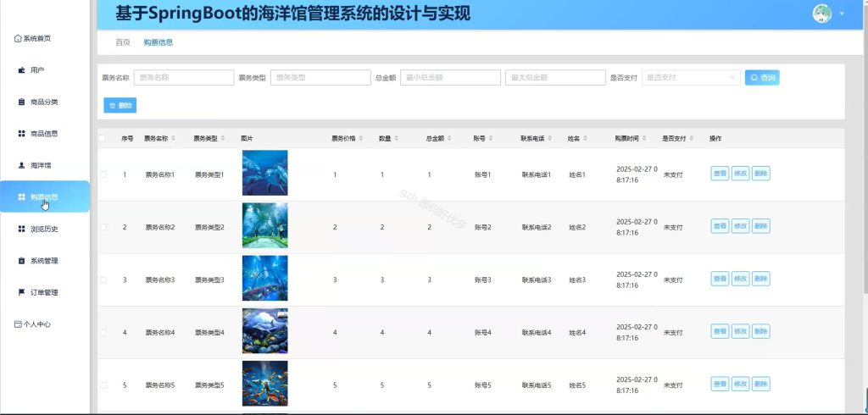Image resolution: width=868 pixels, height=415 pixels.
Task: Click 查看 for 票务名称5
Action: tap(720, 384)
